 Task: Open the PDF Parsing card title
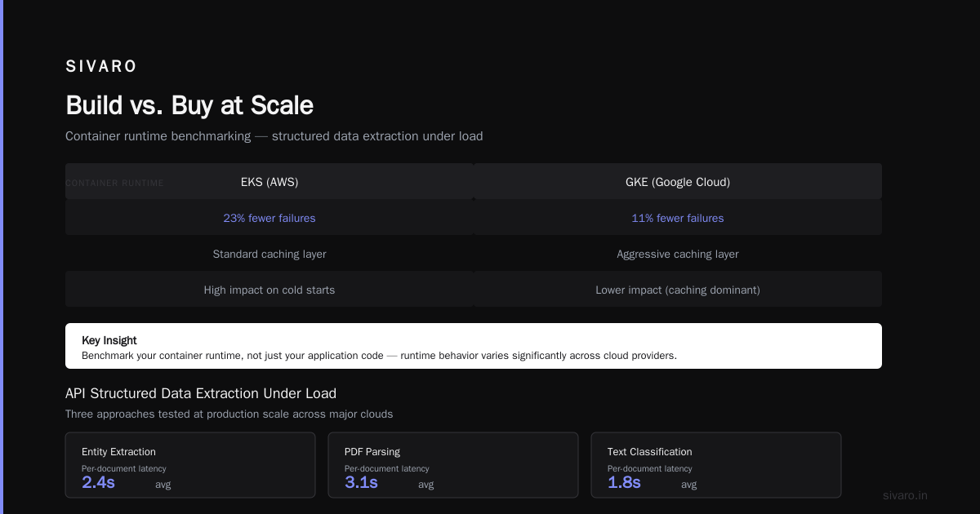[372, 451]
